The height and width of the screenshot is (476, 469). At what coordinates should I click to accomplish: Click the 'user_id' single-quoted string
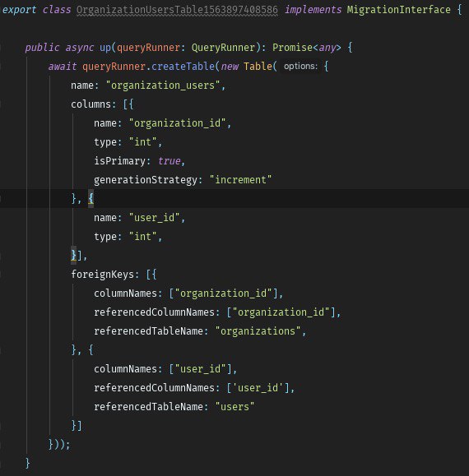[x=258, y=388]
